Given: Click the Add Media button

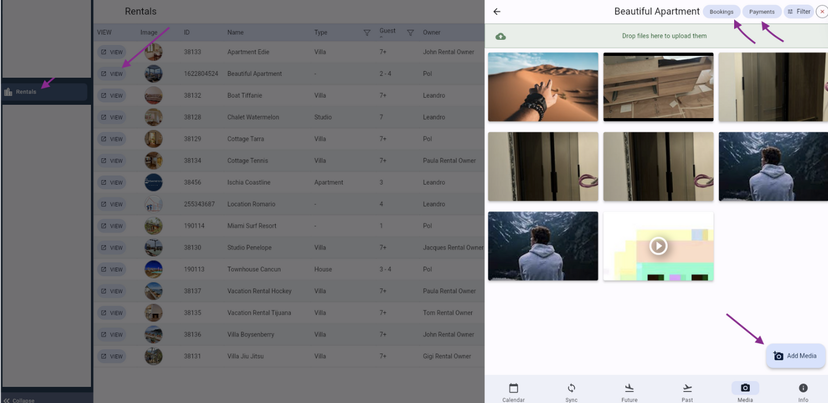Looking at the screenshot, I should [x=795, y=356].
